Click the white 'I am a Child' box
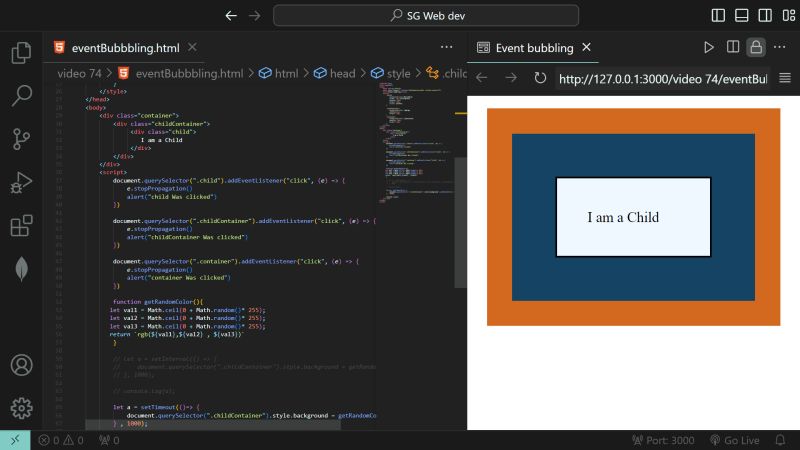Image resolution: width=800 pixels, height=450 pixels. (x=633, y=217)
